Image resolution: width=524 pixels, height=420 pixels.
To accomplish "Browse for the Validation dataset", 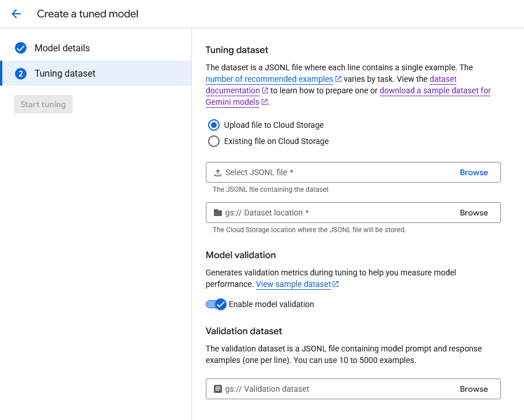I will (x=473, y=389).
